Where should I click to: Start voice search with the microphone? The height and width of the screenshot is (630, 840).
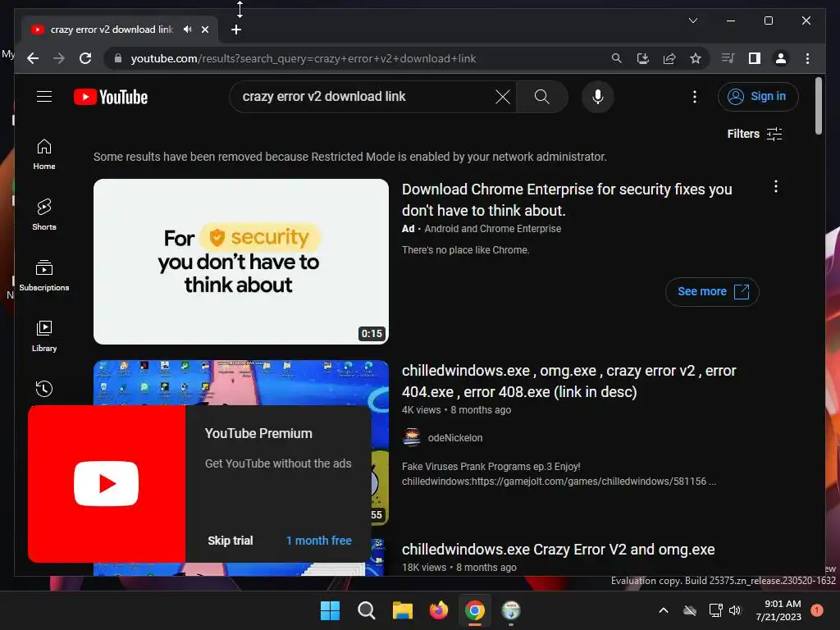click(x=598, y=97)
